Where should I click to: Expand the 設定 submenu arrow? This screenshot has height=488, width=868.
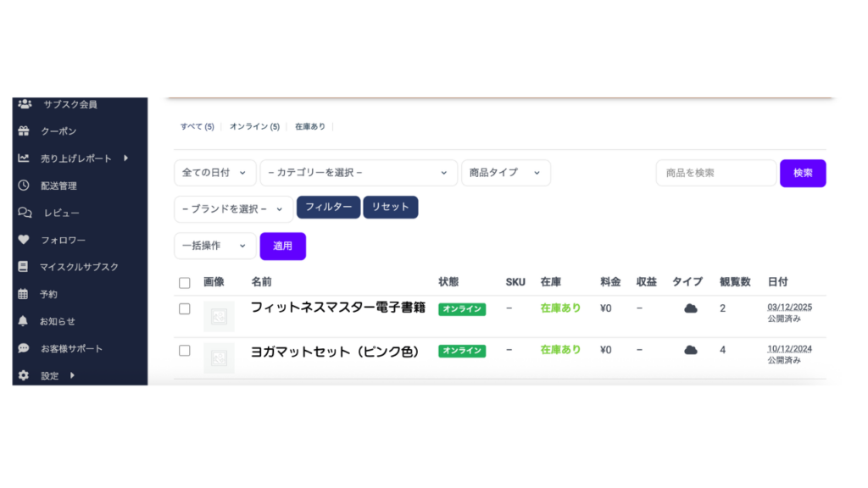(x=72, y=375)
